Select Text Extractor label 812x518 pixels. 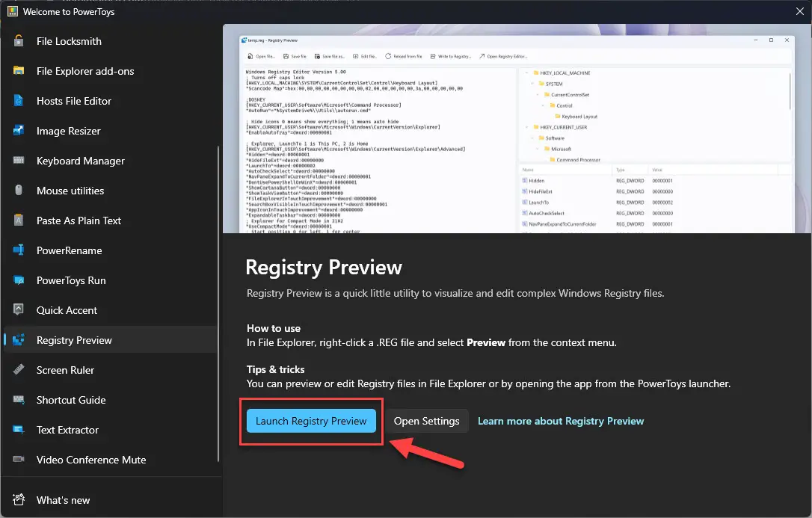coord(67,430)
